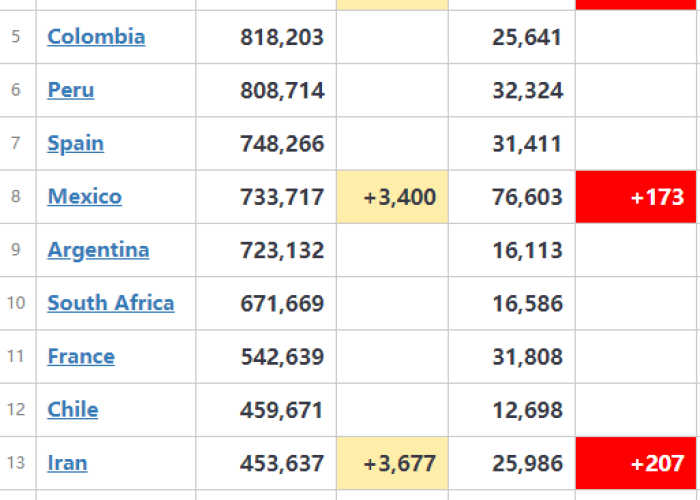Select Chile's total cases 459,671
This screenshot has width=700, height=500.
pyautogui.click(x=282, y=410)
